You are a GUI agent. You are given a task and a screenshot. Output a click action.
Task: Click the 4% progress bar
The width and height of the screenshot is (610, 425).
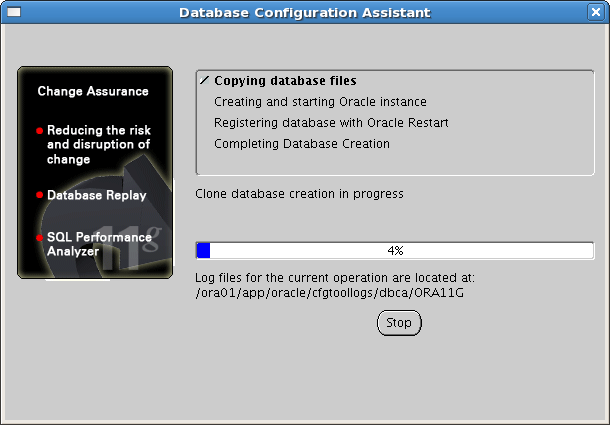[395, 250]
